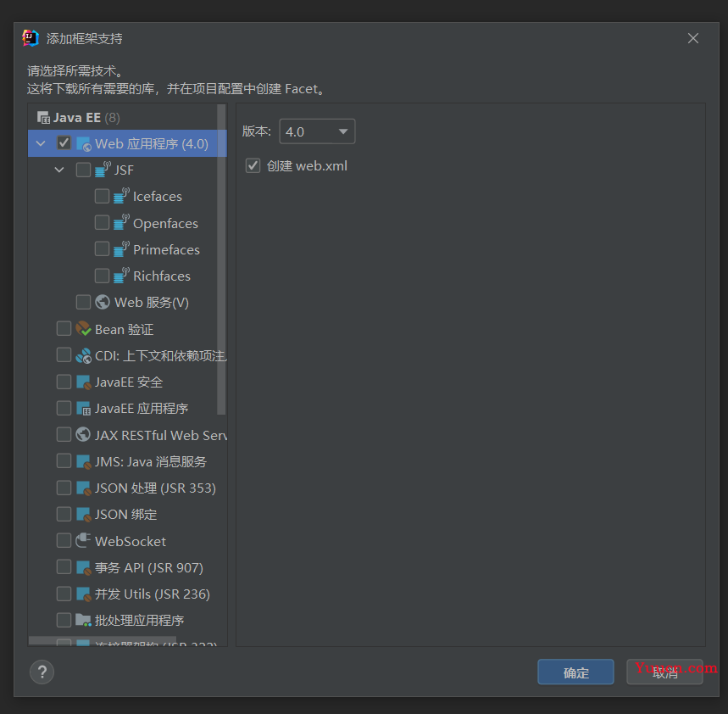Open the 版本 4.0 dropdown
The height and width of the screenshot is (714, 728).
pos(317,131)
